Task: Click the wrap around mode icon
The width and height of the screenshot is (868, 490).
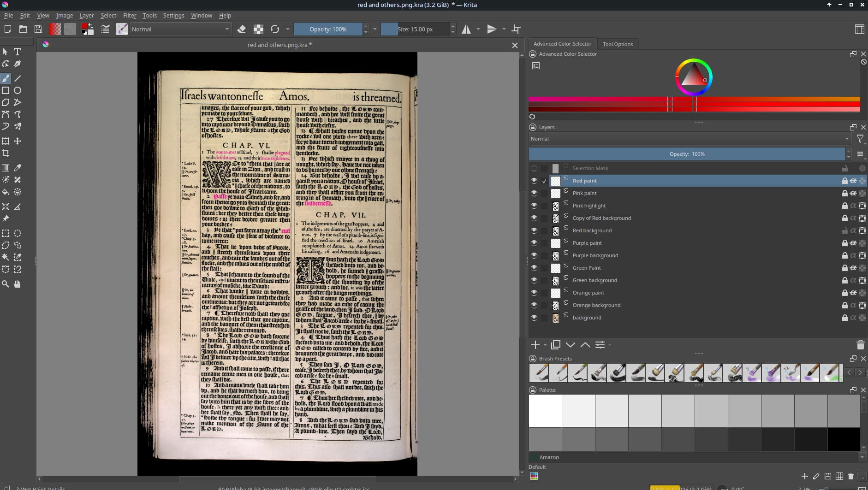Action: (516, 29)
